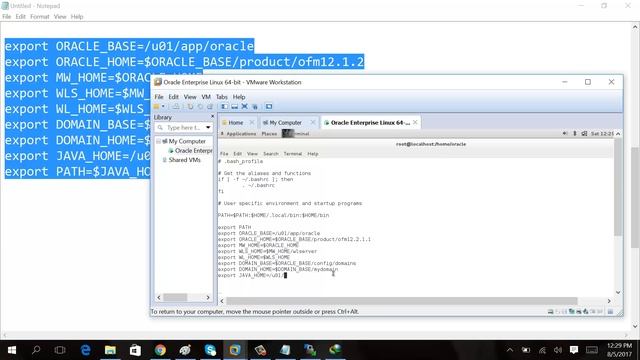Click the revert snapshot toolbar icon
This screenshot has height=360, width=640.
click(200, 107)
